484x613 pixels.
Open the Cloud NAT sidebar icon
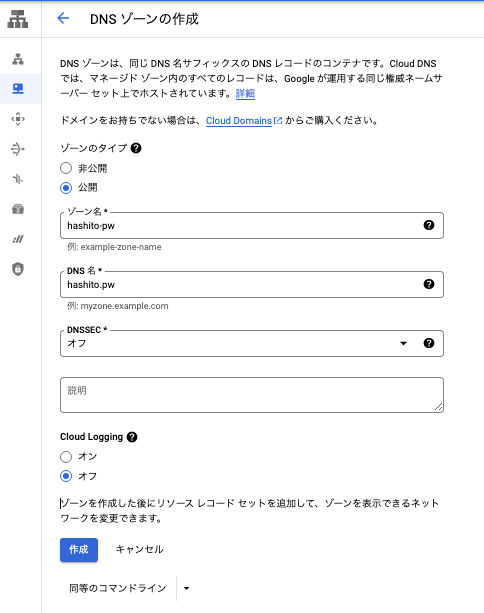18,149
